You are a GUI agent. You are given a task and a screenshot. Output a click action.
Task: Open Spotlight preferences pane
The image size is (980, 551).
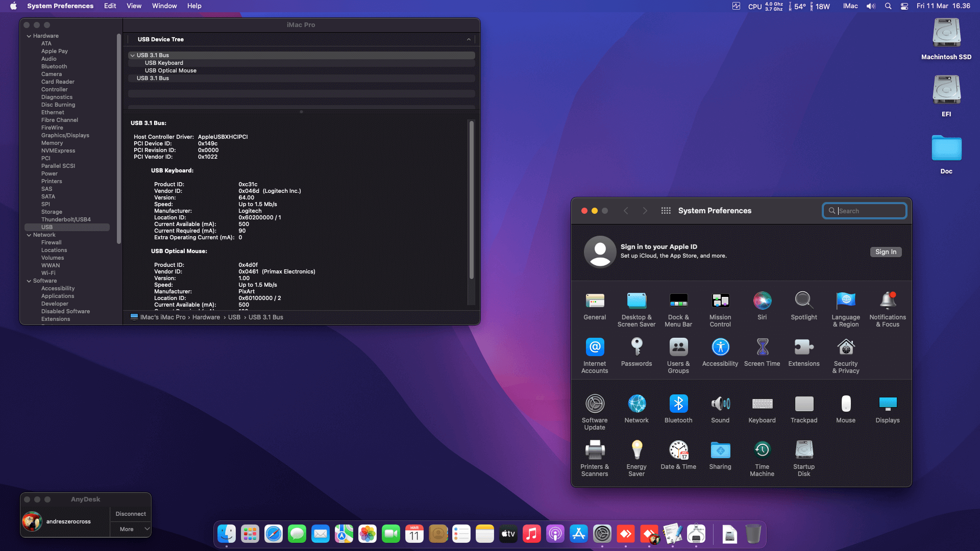804,306
